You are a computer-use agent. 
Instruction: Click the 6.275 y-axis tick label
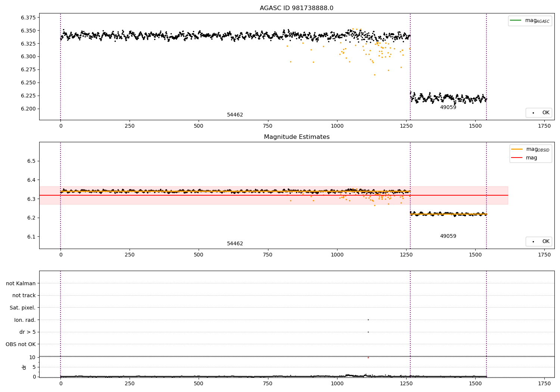[28, 70]
